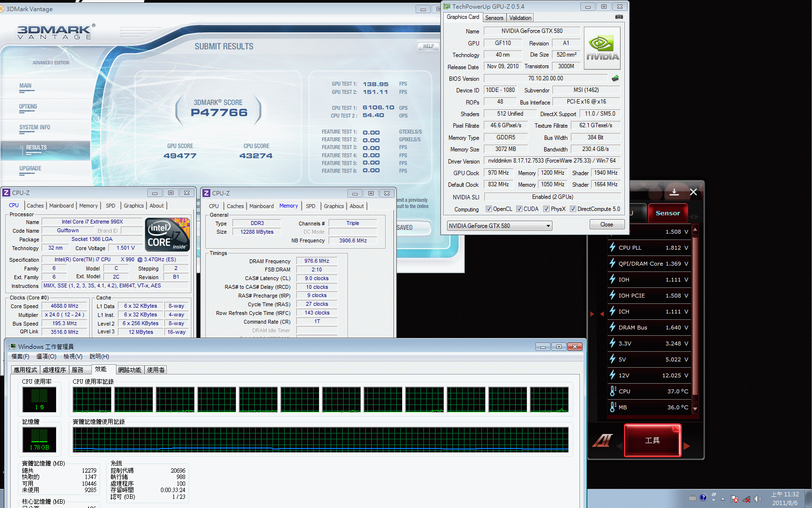
Task: Toggle the OpenCL checkbox in GPU-Z
Action: point(489,209)
